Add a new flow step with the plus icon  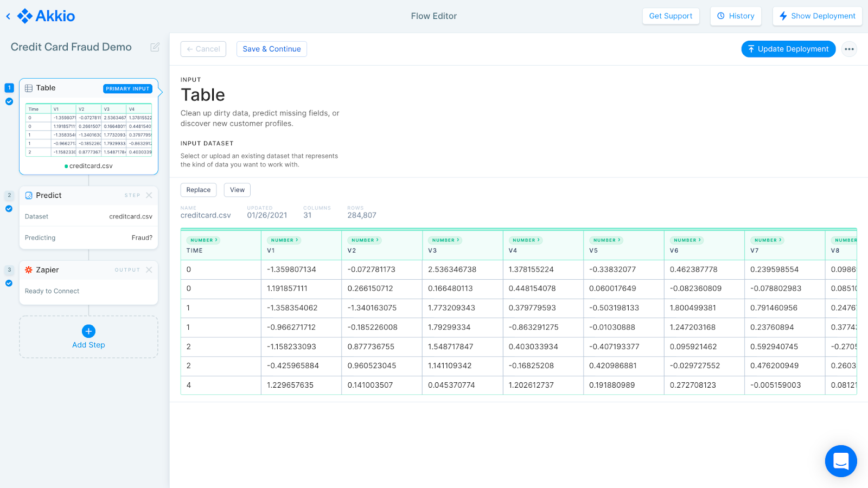coord(88,331)
